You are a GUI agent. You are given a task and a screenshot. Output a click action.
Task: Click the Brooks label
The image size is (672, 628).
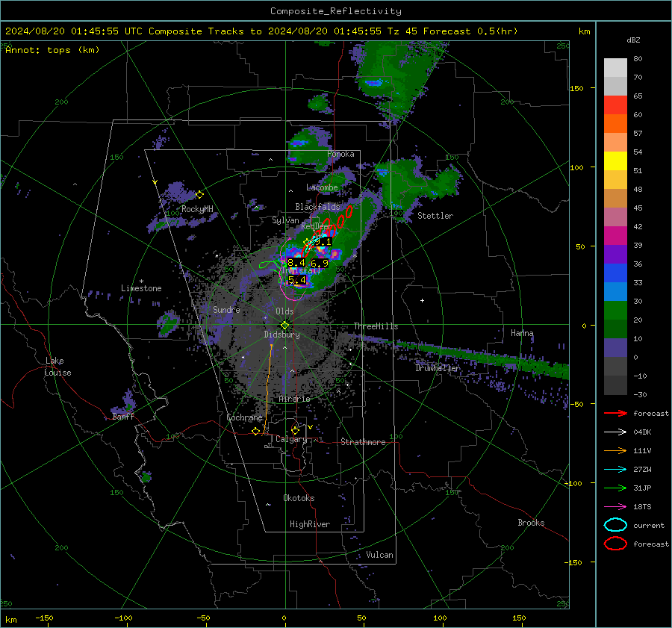coord(531,523)
